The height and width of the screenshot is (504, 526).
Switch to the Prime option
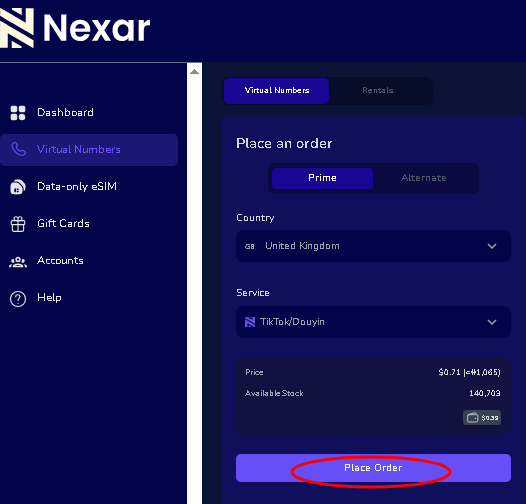tap(322, 178)
